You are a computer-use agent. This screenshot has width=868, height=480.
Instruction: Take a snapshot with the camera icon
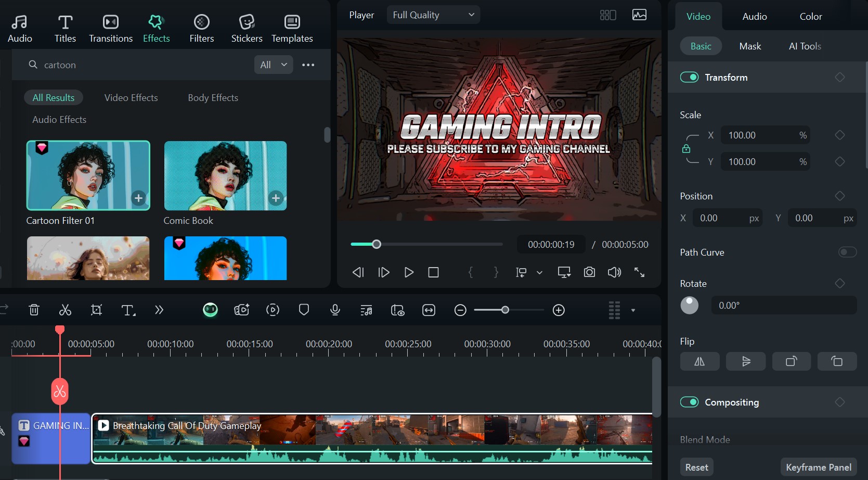(x=589, y=272)
